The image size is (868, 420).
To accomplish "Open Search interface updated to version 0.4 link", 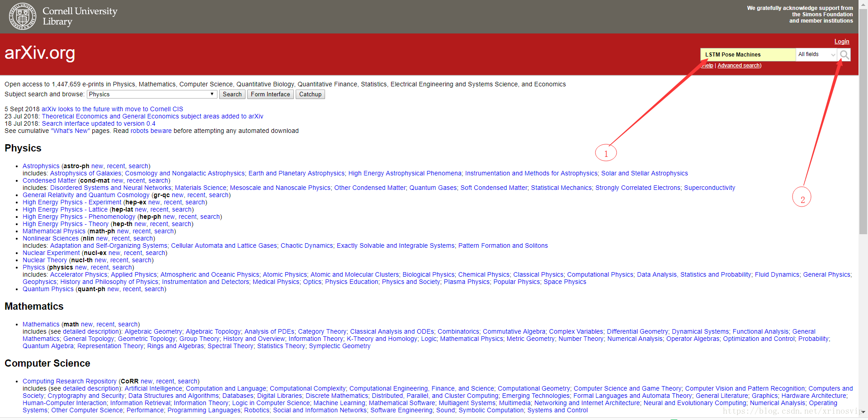I will [x=99, y=123].
